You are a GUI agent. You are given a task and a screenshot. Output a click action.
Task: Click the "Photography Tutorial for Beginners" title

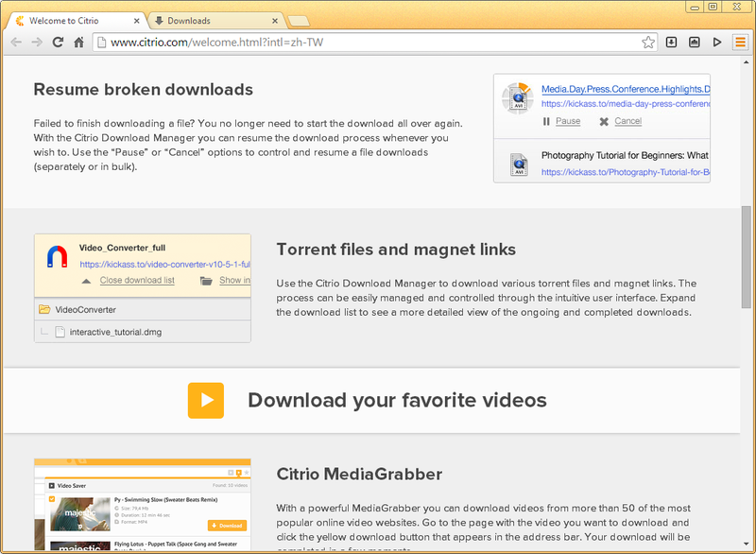(625, 155)
